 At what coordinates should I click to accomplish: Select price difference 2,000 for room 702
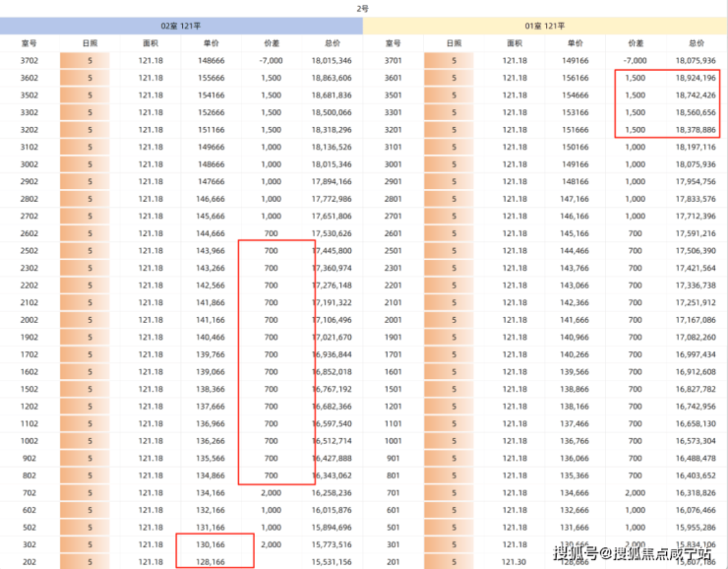272,492
